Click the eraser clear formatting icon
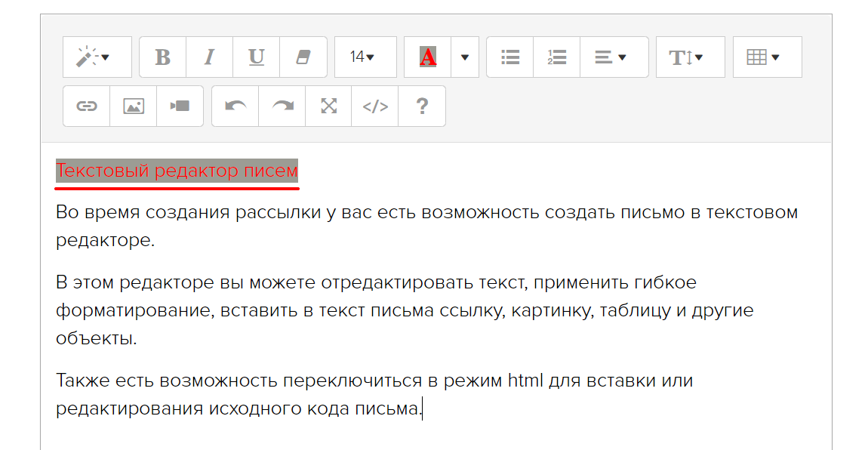 click(303, 57)
